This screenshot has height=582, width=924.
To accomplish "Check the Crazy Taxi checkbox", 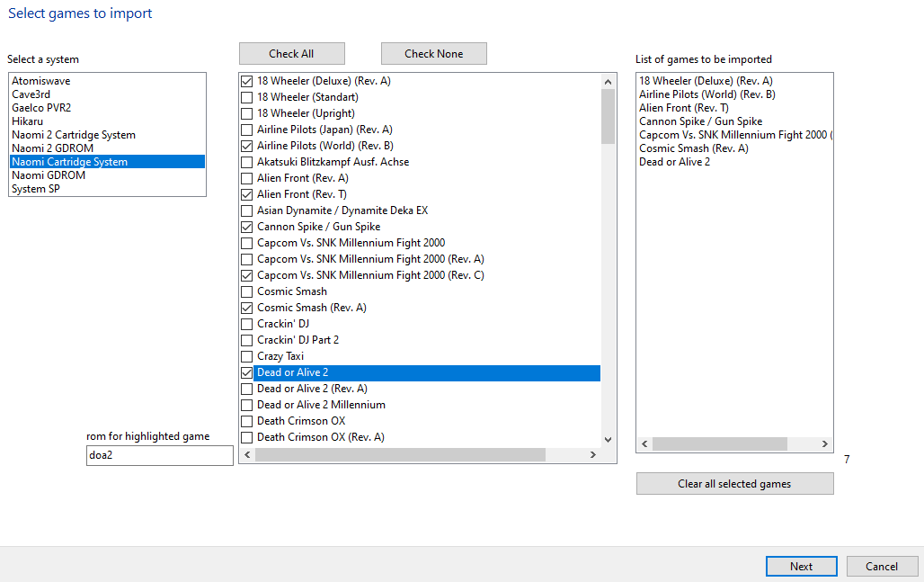I will point(247,357).
